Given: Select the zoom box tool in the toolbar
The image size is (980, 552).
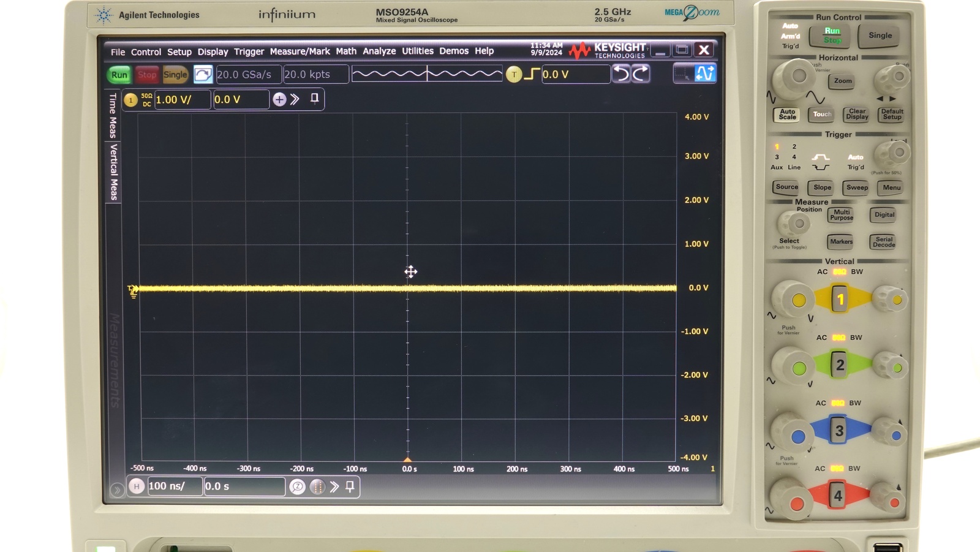Looking at the screenshot, I should tap(682, 74).
